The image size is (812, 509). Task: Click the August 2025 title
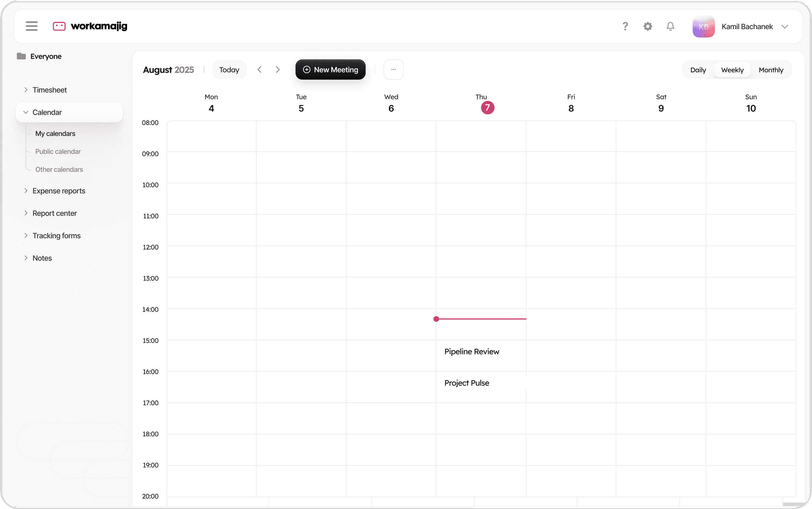pos(168,70)
